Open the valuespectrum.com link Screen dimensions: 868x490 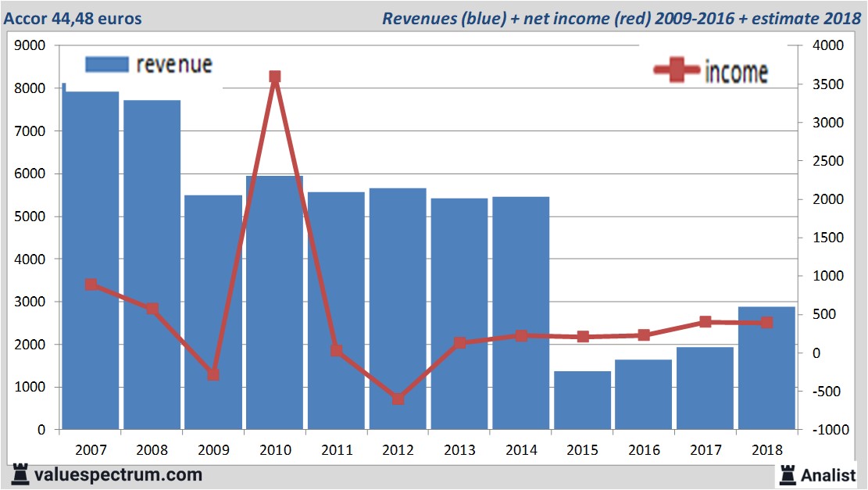tap(118, 474)
